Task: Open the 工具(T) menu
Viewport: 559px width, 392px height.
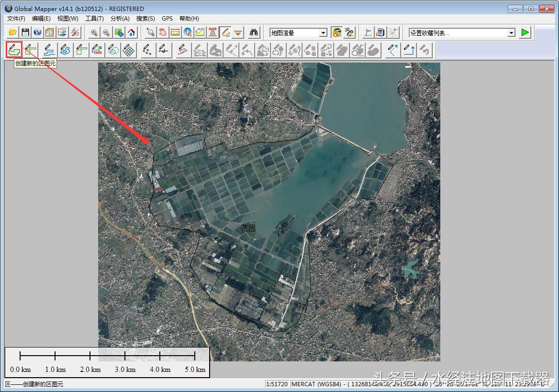Action: [x=94, y=19]
